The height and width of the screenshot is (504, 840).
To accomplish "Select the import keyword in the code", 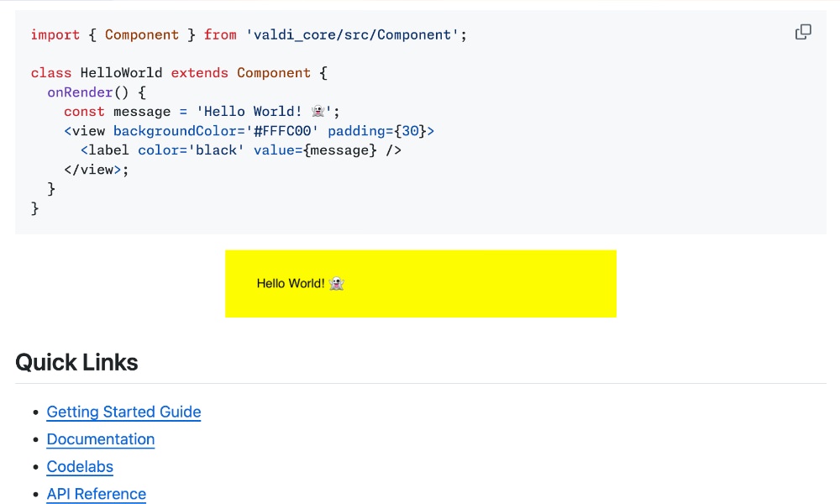I will tap(55, 34).
